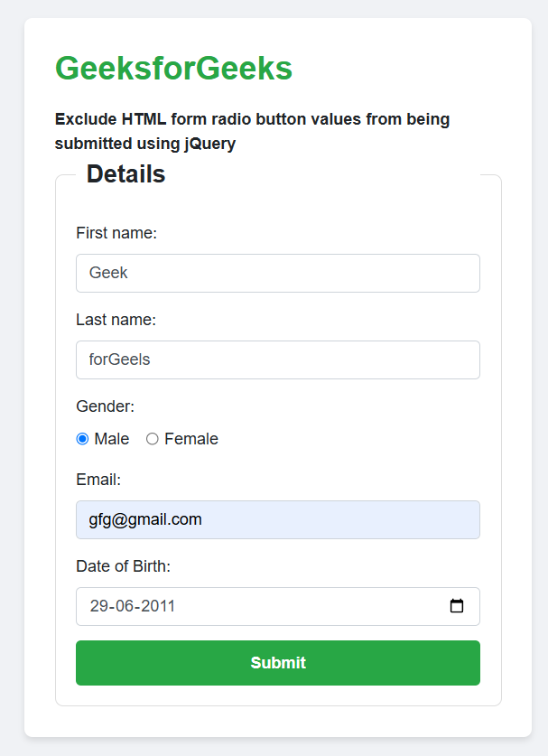Click the "Last name:" label

click(x=116, y=320)
